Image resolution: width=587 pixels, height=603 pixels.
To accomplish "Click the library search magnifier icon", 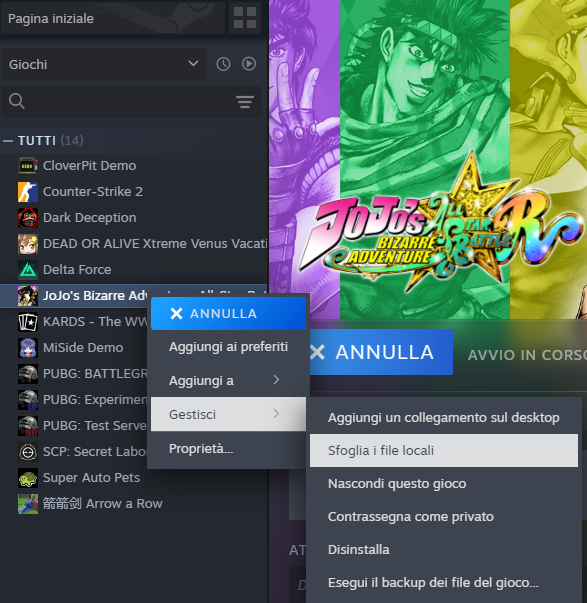I will coord(17,102).
